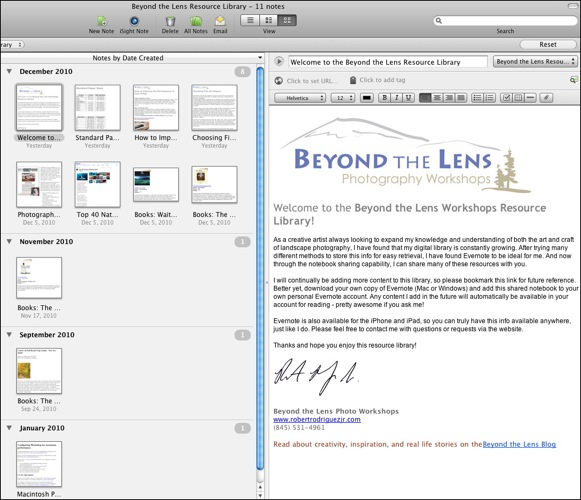
Task: Switch to mixed snippet view mode
Action: (x=269, y=20)
